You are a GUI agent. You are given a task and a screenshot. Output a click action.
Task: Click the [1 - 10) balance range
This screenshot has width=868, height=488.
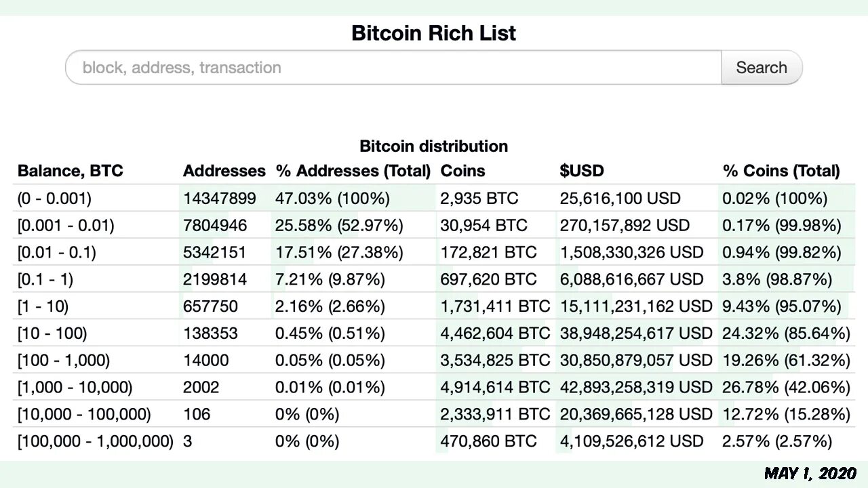tap(43, 306)
